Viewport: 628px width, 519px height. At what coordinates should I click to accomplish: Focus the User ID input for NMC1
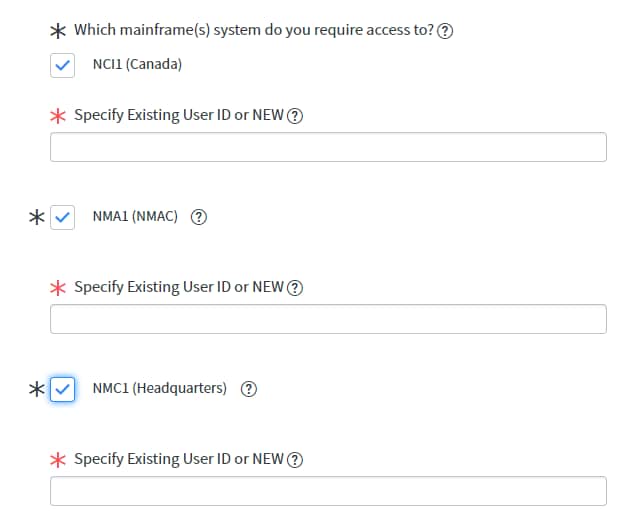click(x=328, y=491)
